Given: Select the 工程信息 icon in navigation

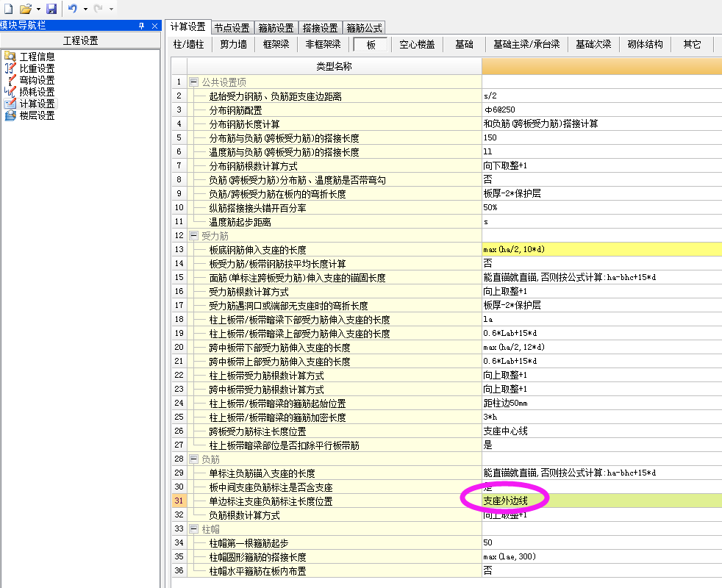Looking at the screenshot, I should point(10,57).
